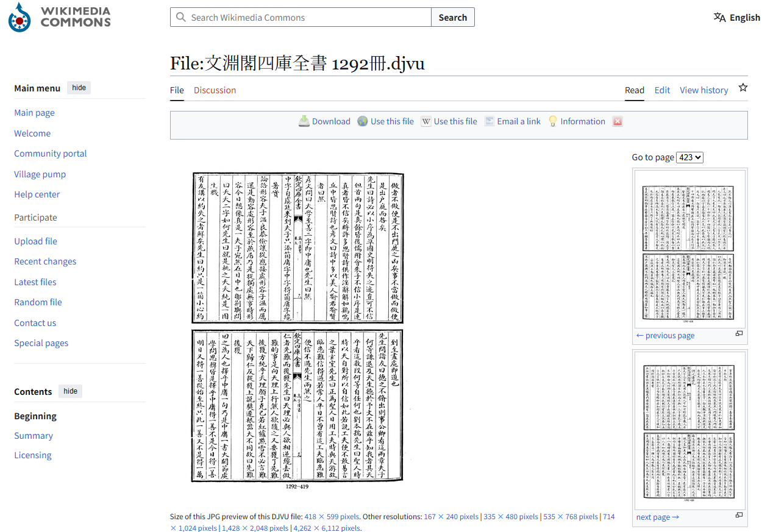Open the Upload file link
The width and height of the screenshot is (762, 532).
[36, 241]
